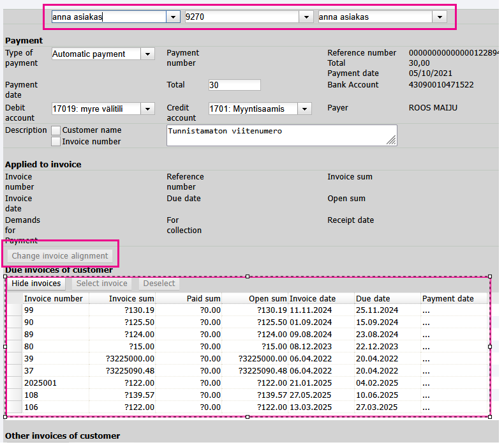
Task: Open payment date ellipsis for invoice 99
Action: pos(426,311)
